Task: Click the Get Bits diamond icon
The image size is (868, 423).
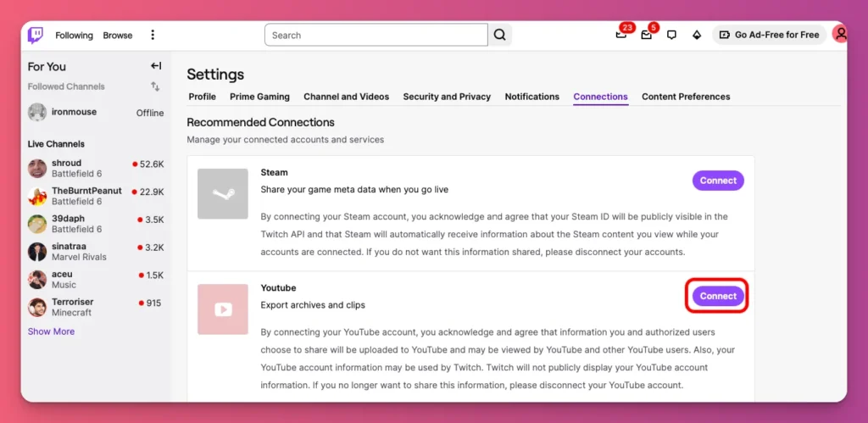Action: (x=697, y=35)
